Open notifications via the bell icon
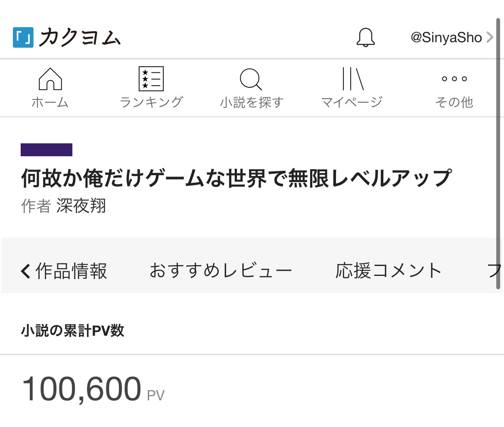Screen dimensions: 504x427 [366, 37]
